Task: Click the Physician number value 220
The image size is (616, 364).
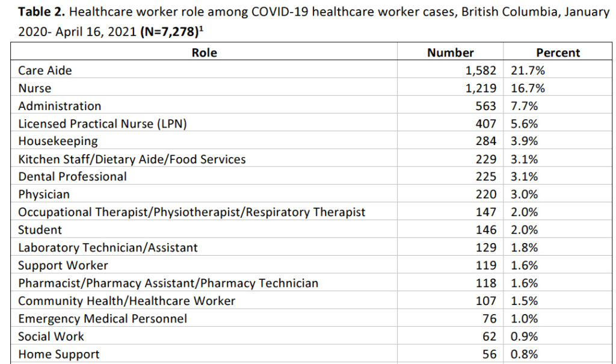Action: 485,194
